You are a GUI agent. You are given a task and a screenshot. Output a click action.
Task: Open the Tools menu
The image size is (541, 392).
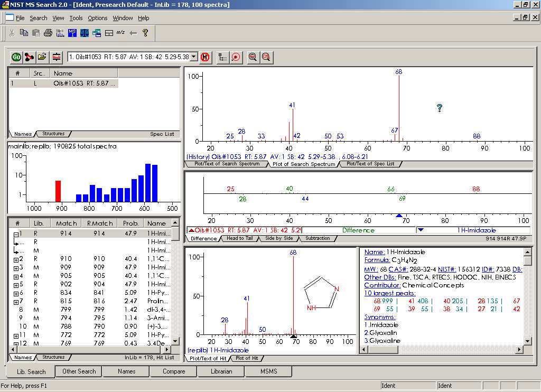(76, 18)
